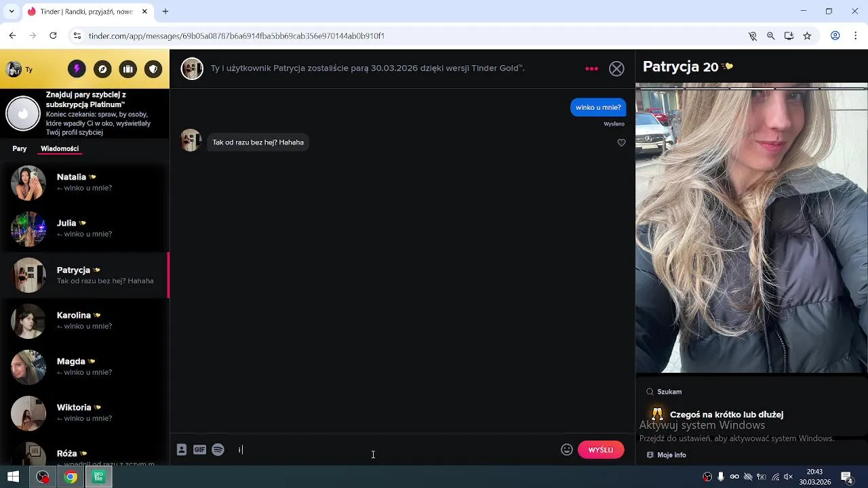Go back in the browser
Viewport: 868px width, 488px height.
12,35
